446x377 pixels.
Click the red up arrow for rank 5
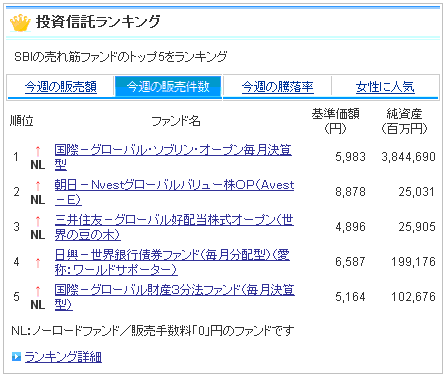(38, 291)
